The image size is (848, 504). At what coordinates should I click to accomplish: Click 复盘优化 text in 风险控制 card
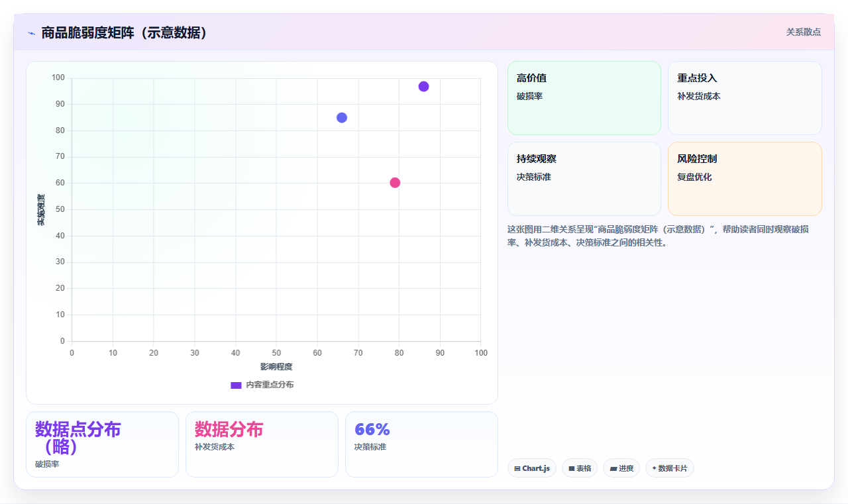694,177
